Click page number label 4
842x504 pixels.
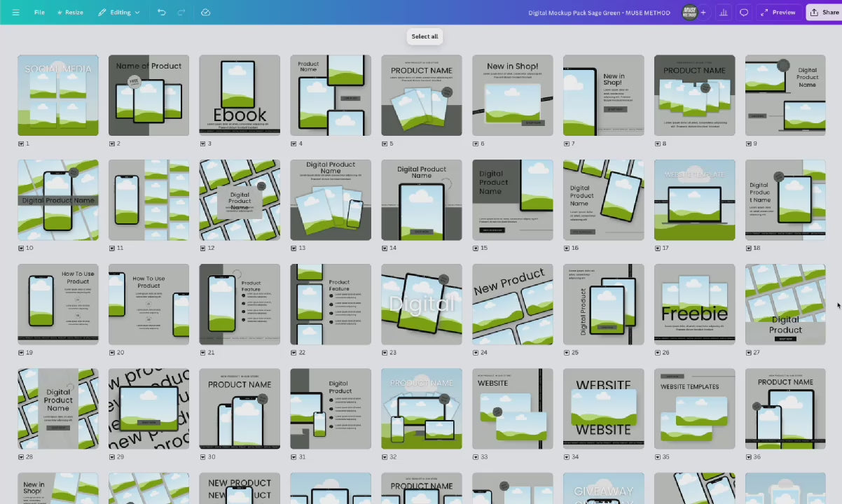point(301,143)
